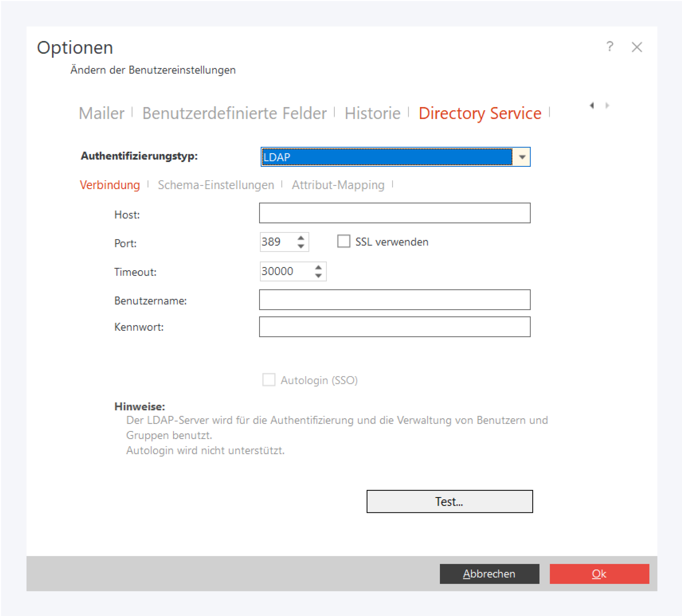The width and height of the screenshot is (682, 616).
Task: Switch to the Mailer tab
Action: 101,113
